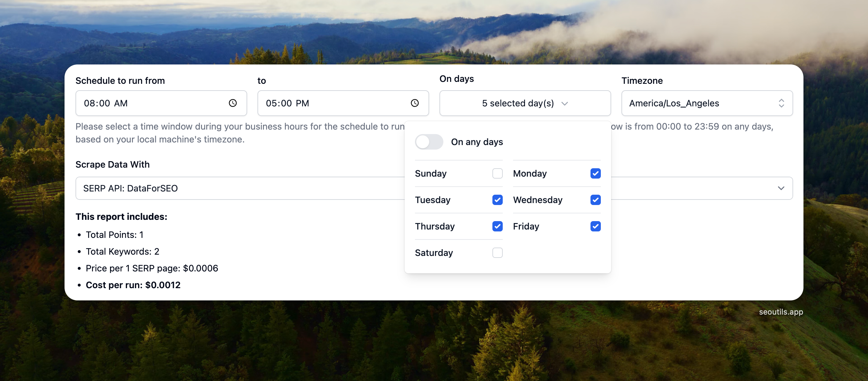The image size is (868, 381).
Task: Click the clock icon in end time field
Action: (414, 103)
